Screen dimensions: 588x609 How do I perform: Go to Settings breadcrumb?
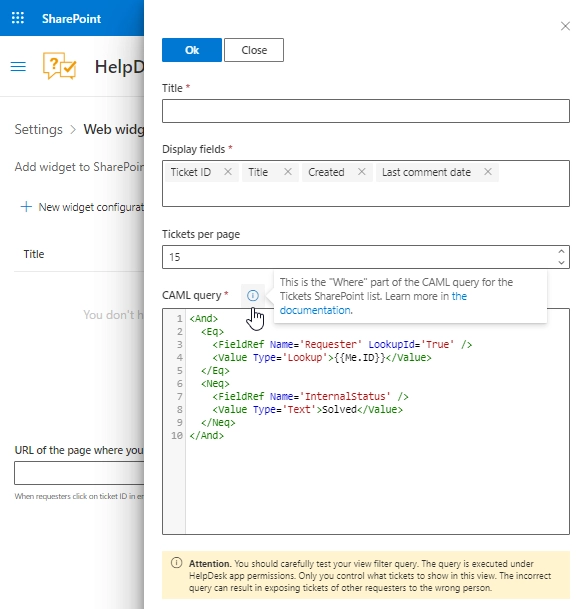[38, 129]
